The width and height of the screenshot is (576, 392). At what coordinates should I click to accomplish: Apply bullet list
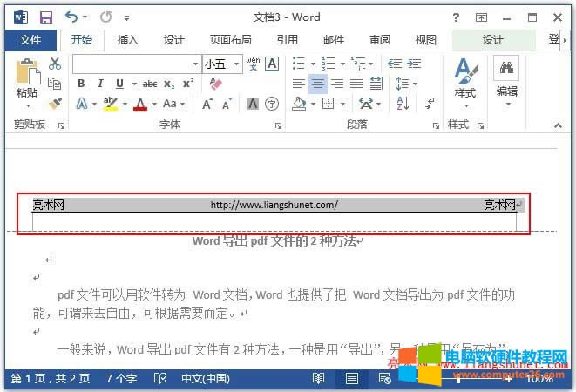(x=299, y=64)
